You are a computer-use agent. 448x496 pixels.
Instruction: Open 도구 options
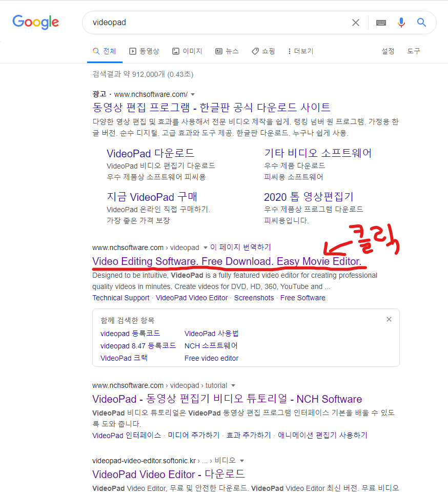pyautogui.click(x=413, y=51)
